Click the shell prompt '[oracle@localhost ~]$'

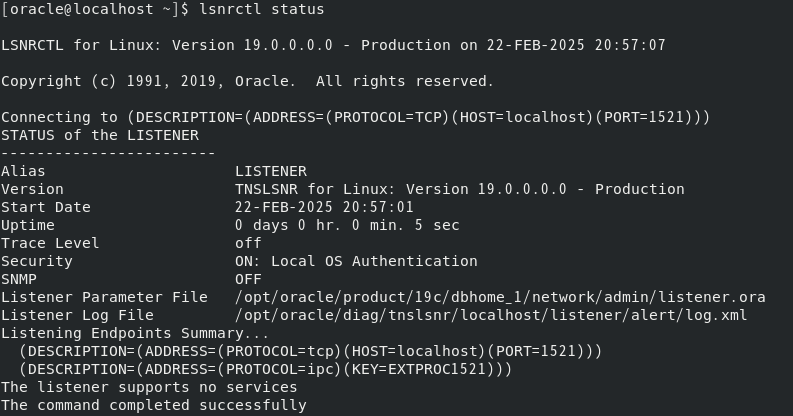[x=95, y=9]
